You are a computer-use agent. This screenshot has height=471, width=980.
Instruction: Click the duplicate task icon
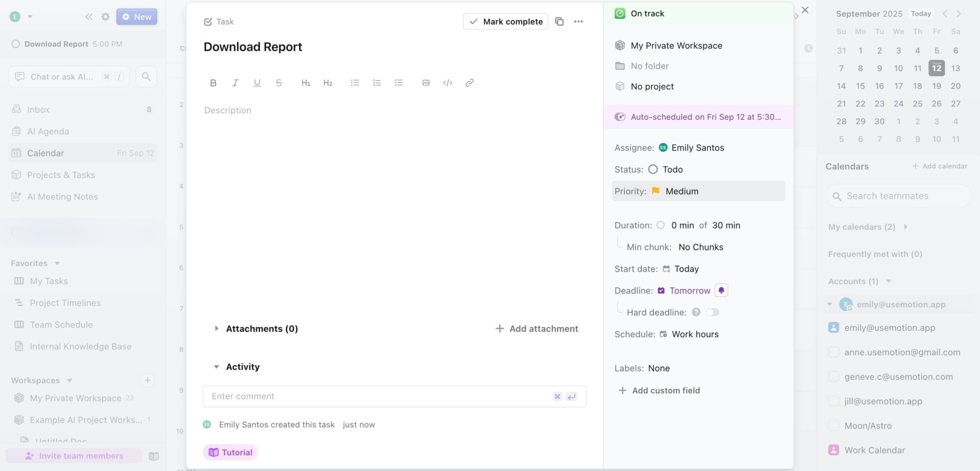tap(559, 21)
